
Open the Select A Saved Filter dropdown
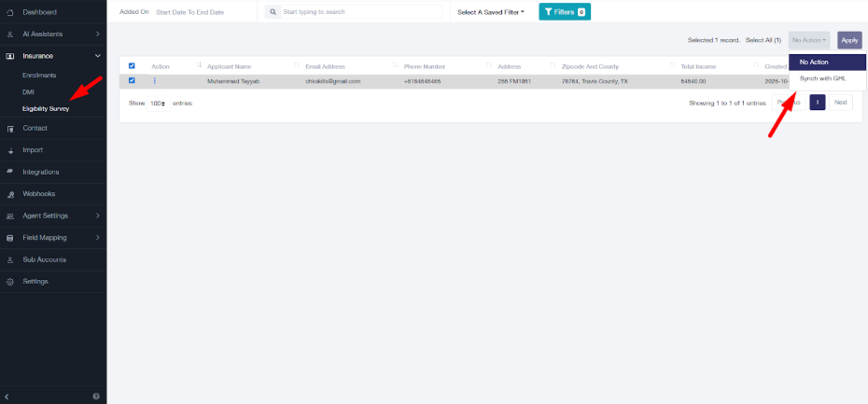(x=490, y=12)
